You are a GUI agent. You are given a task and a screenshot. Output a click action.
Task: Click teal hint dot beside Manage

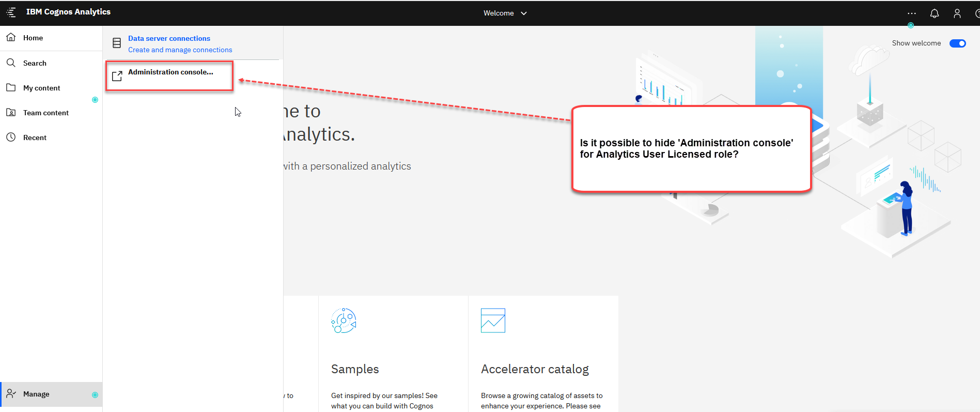coord(95,395)
